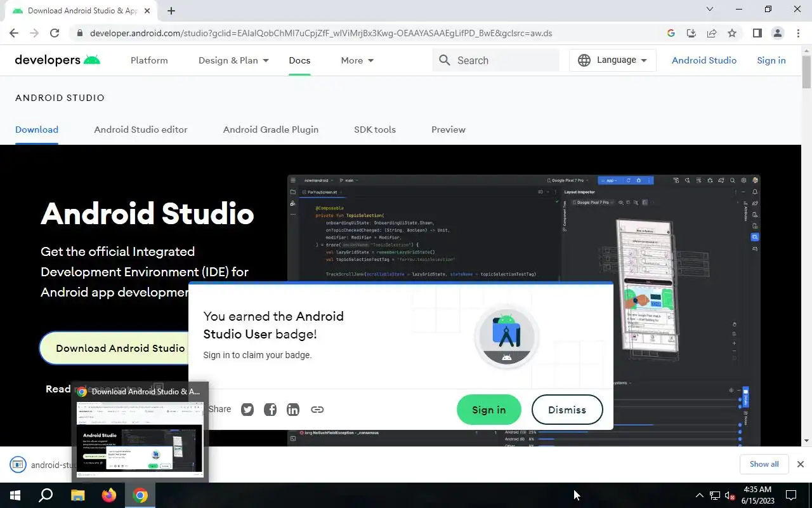The width and height of the screenshot is (812, 508).
Task: Click the forward navigation arrow
Action: point(34,33)
